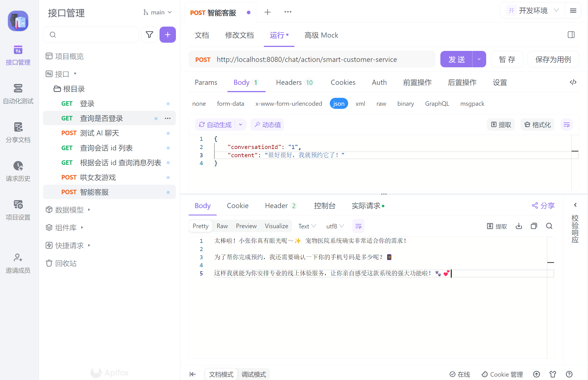Open the advanced Mock tab

[321, 35]
